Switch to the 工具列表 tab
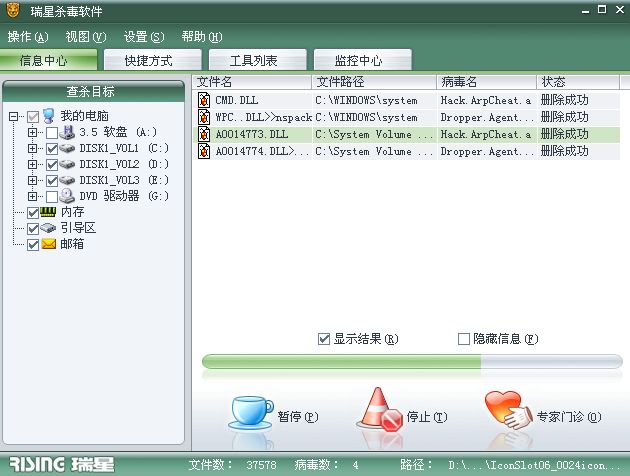This screenshot has width=630, height=476. [254, 60]
